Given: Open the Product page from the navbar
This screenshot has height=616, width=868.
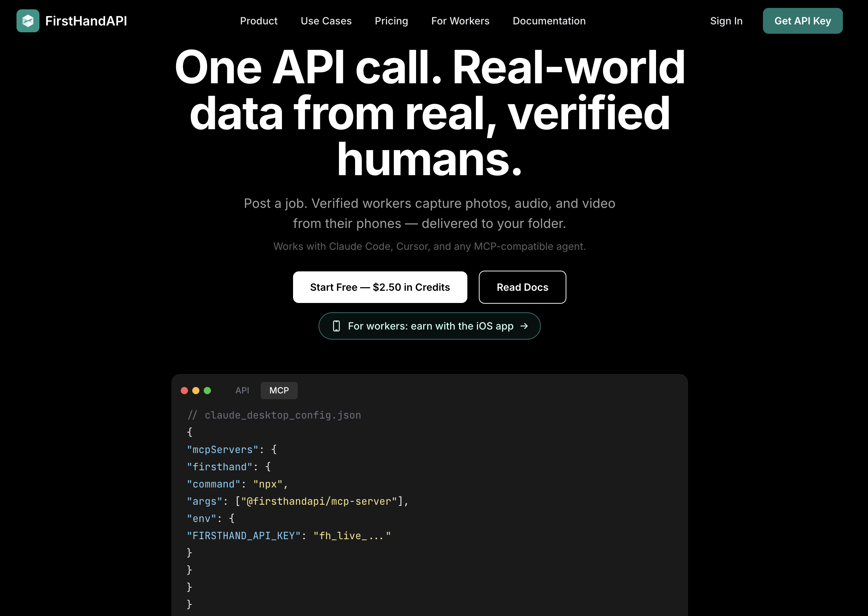Looking at the screenshot, I should click(259, 21).
